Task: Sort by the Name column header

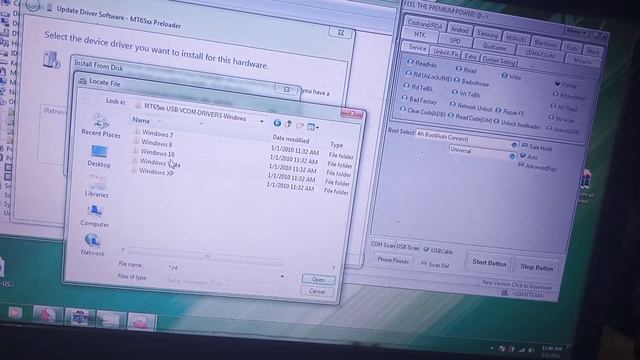Action: point(141,120)
